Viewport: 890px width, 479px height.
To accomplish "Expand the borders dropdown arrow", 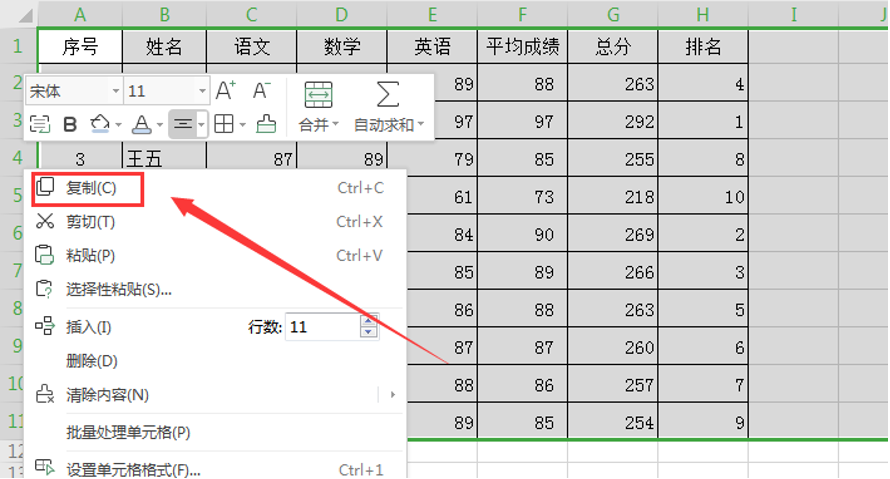I will pyautogui.click(x=242, y=124).
